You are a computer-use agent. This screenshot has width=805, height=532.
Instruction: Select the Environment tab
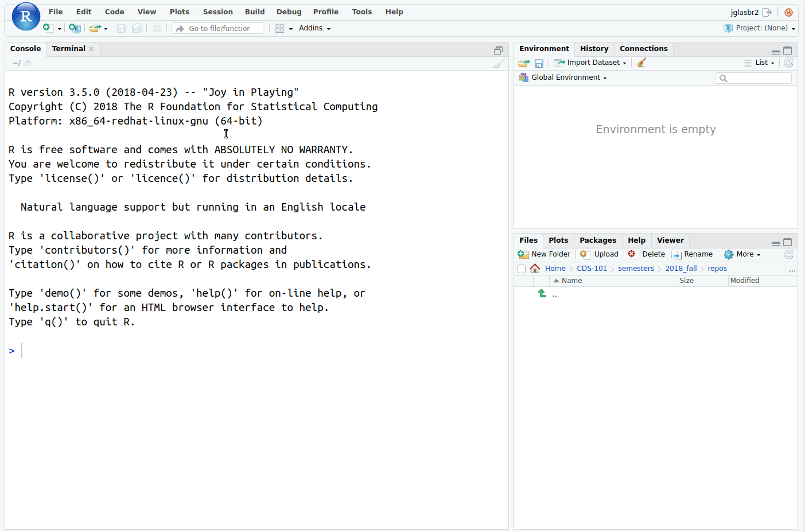(544, 49)
